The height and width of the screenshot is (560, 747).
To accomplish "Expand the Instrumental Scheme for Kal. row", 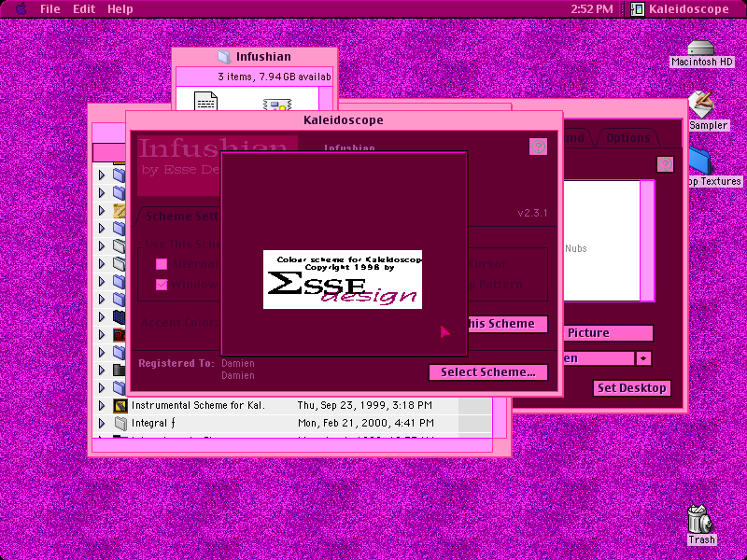I will tap(102, 406).
